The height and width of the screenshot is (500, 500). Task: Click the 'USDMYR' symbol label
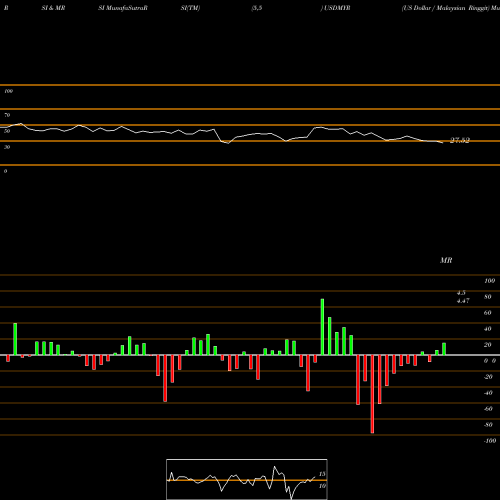tap(337, 8)
